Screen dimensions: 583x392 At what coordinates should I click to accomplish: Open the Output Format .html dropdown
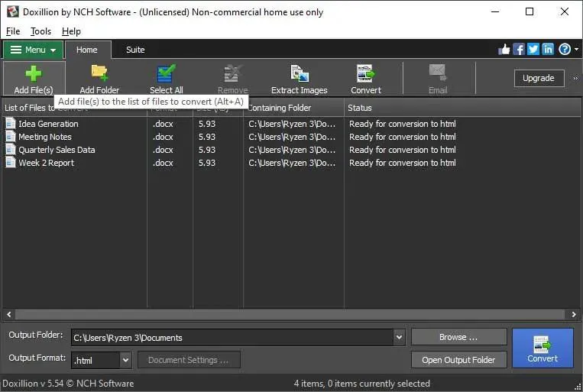(125, 360)
